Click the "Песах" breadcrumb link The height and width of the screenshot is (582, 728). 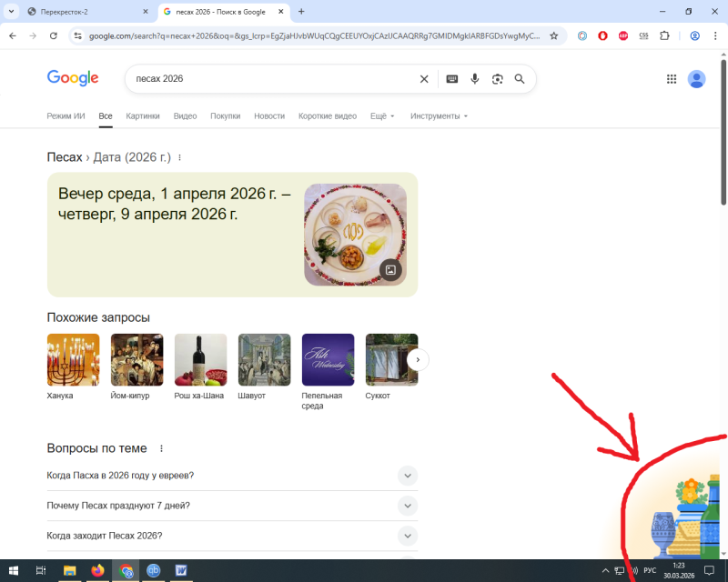[64, 157]
